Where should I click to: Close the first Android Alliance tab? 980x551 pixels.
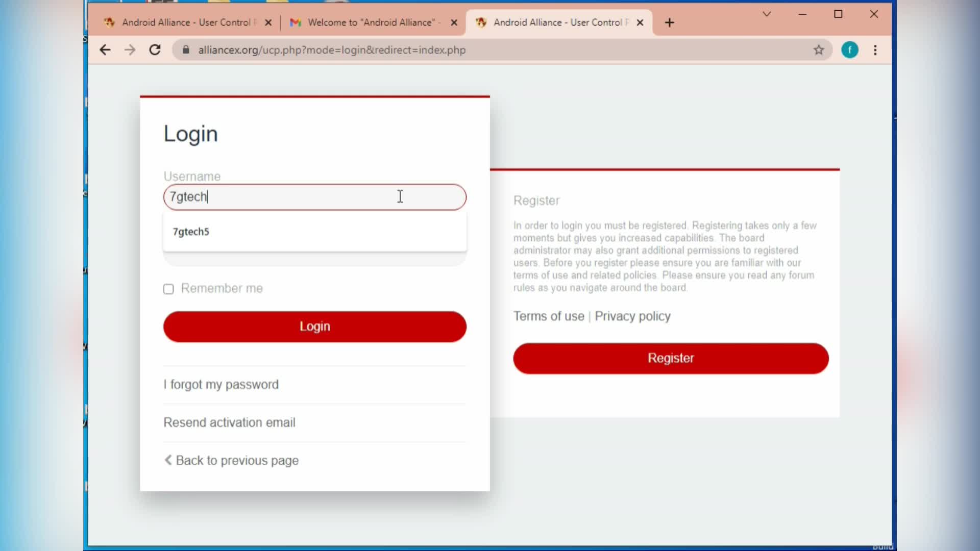point(268,22)
